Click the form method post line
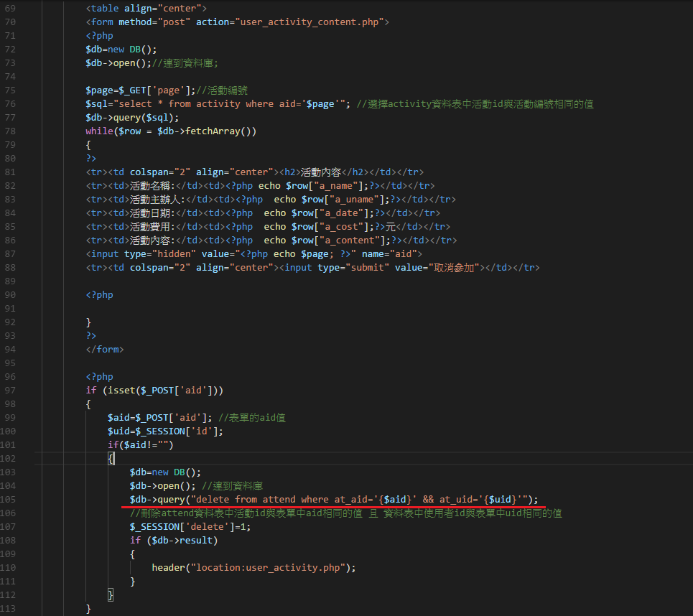The image size is (693, 616). 237,22
